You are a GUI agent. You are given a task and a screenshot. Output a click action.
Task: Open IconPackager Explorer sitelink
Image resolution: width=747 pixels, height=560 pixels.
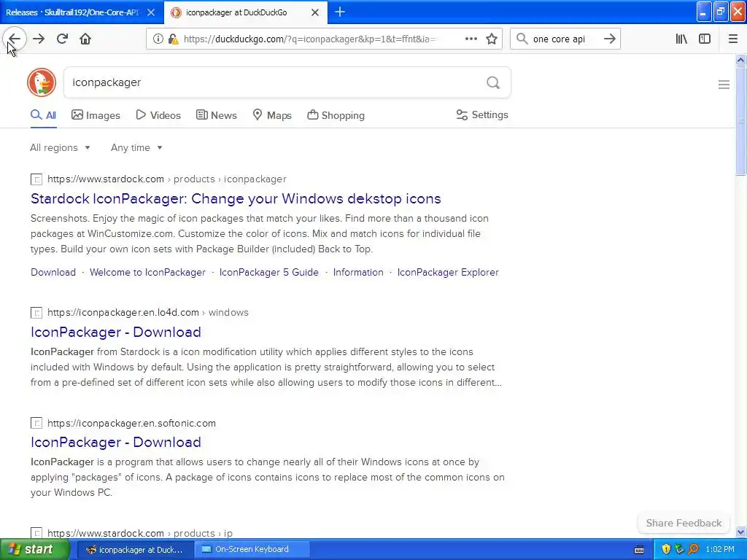[x=448, y=273]
